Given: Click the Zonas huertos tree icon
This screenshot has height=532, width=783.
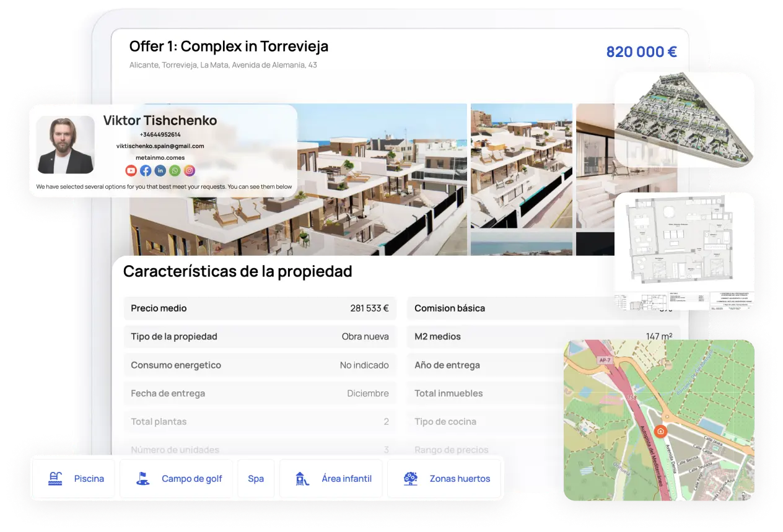Looking at the screenshot, I should pyautogui.click(x=410, y=479).
